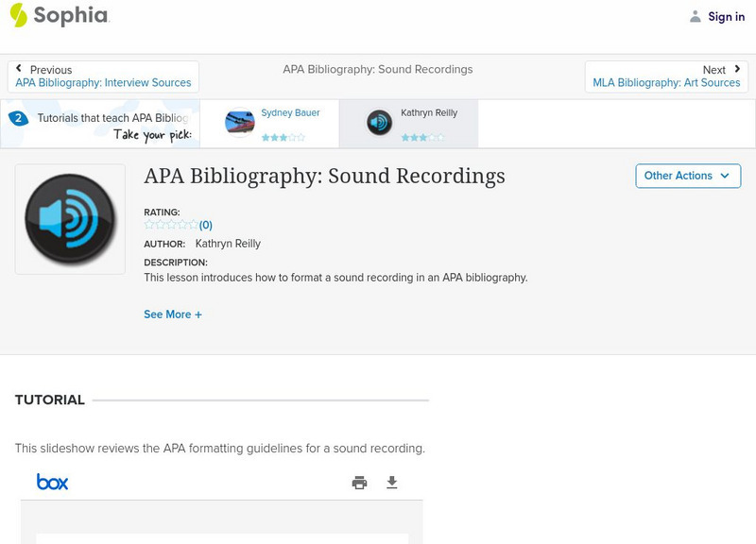The image size is (756, 544).
Task: Go to MLA Bibliography: Art Sources
Action: 667,82
